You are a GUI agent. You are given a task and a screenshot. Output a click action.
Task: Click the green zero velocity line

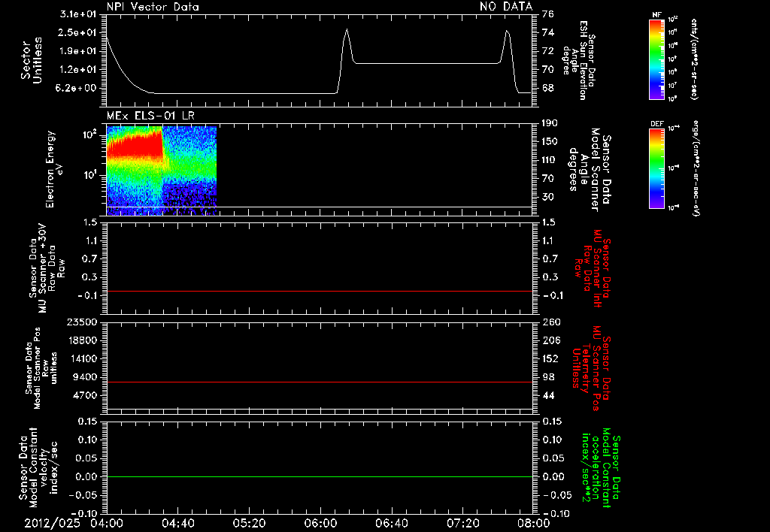320,476
